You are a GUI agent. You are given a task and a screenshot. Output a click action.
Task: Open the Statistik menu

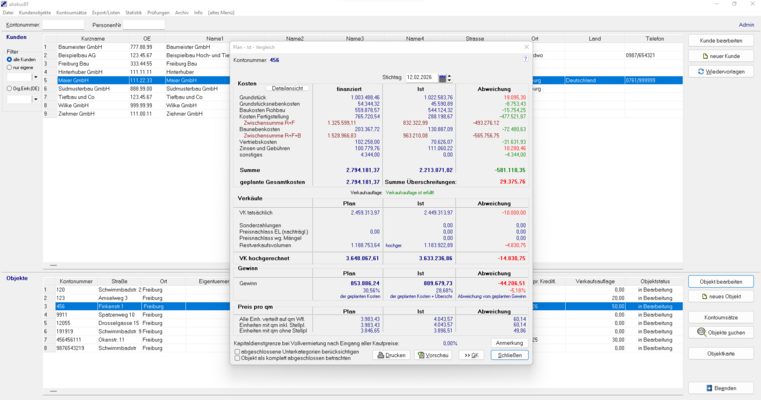(x=133, y=12)
